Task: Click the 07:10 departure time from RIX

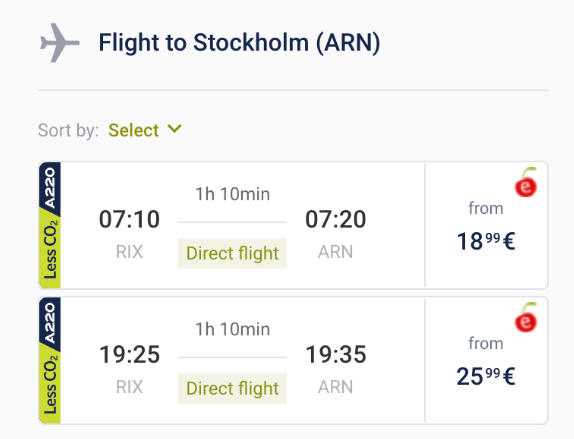Action: tap(129, 219)
